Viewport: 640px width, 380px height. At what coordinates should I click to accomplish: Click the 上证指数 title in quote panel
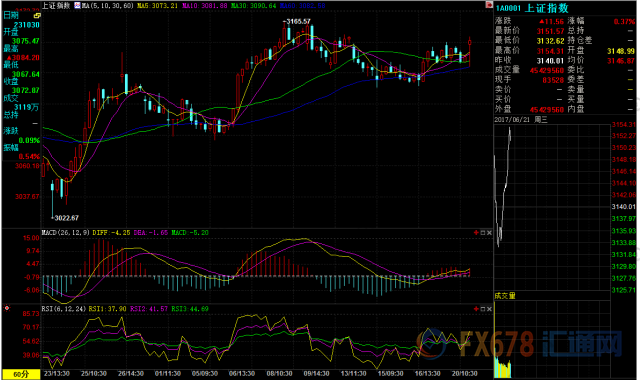(x=547, y=8)
